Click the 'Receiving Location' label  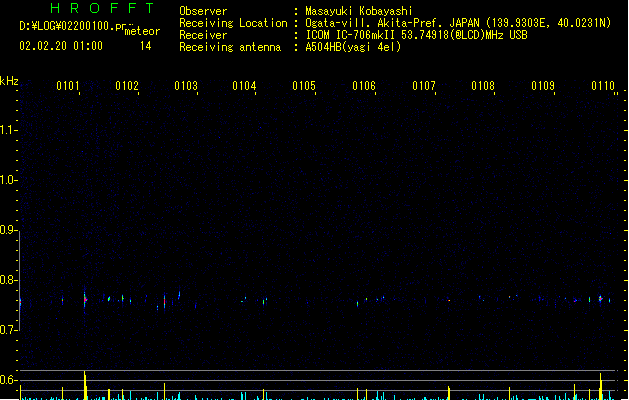point(233,23)
